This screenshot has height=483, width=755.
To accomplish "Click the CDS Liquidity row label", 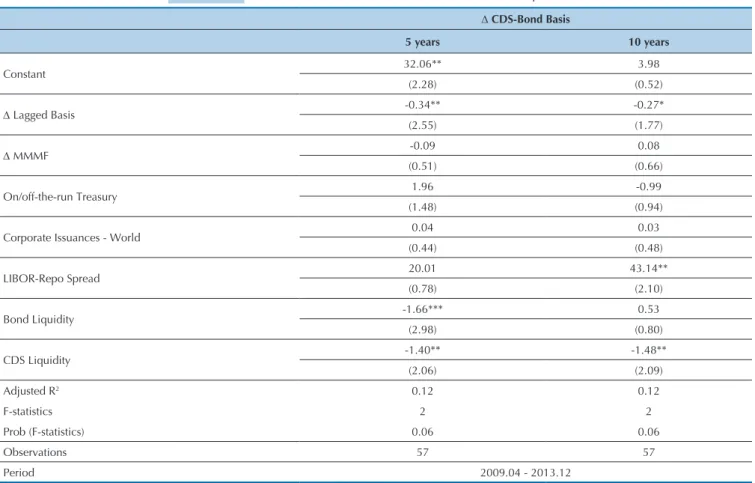I will click(37, 361).
